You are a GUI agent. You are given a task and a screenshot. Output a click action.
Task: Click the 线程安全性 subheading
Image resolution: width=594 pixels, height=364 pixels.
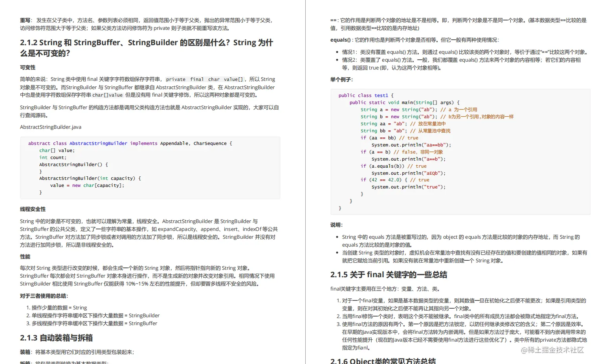33,209
